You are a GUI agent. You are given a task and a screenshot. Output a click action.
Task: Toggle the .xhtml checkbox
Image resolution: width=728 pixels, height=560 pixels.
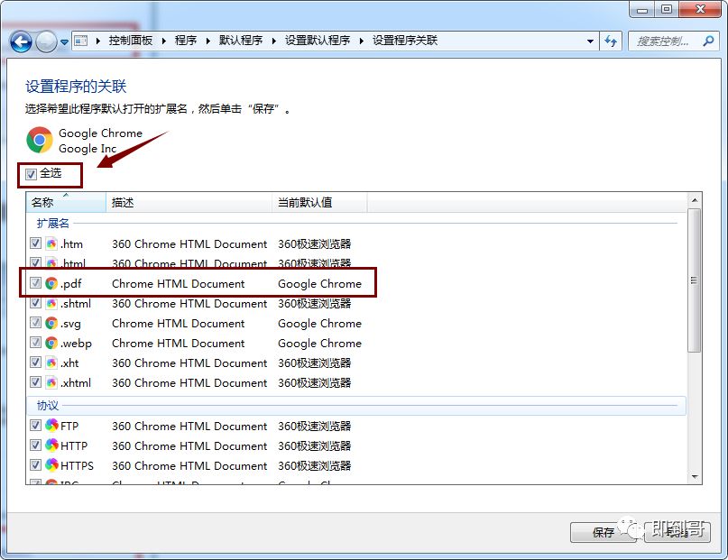point(36,381)
